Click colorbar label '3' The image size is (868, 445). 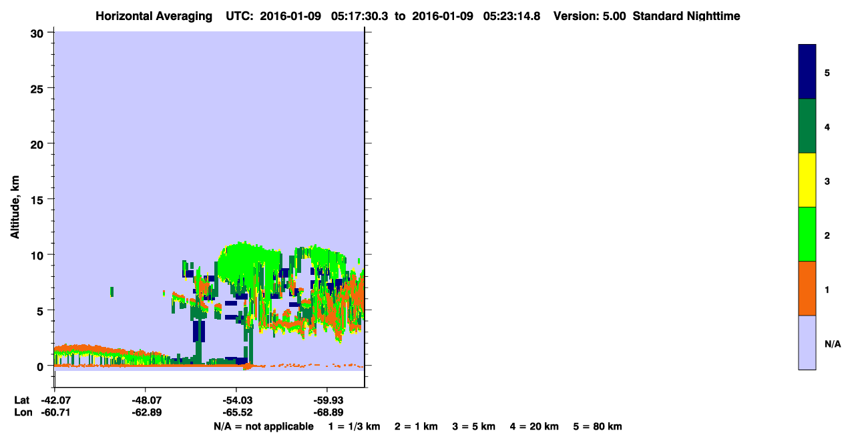[x=827, y=181]
